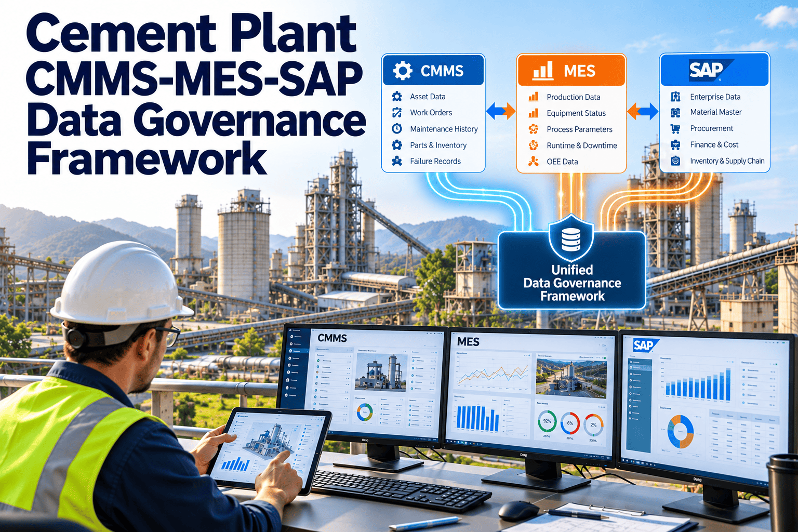The image size is (798, 532).
Task: Click the Parts & Inventory icon
Action: [397, 145]
